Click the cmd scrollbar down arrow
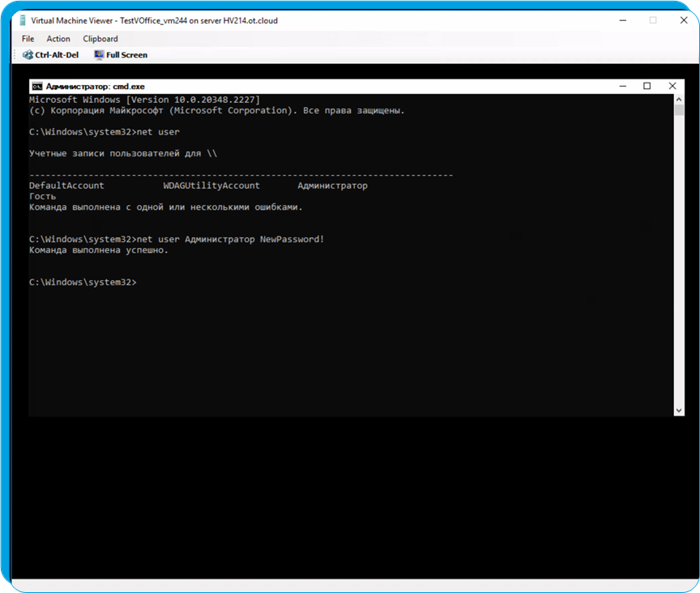Viewport: 700px width, 593px height. tap(679, 411)
